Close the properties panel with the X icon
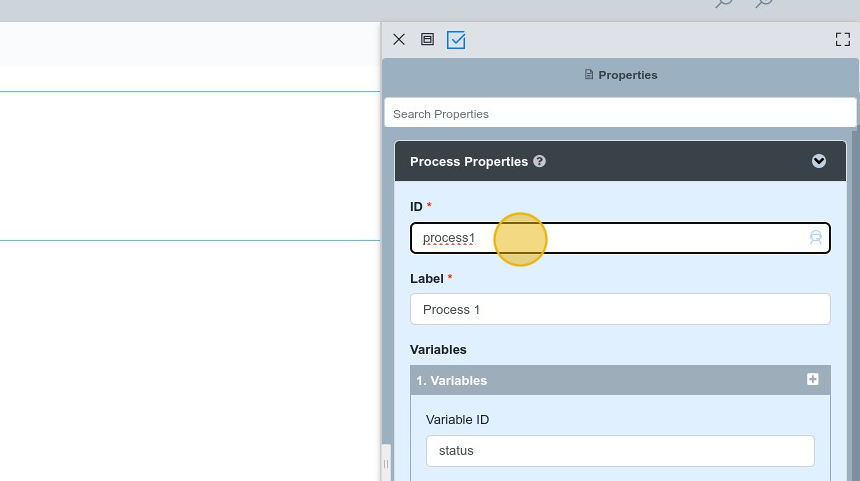 click(399, 39)
